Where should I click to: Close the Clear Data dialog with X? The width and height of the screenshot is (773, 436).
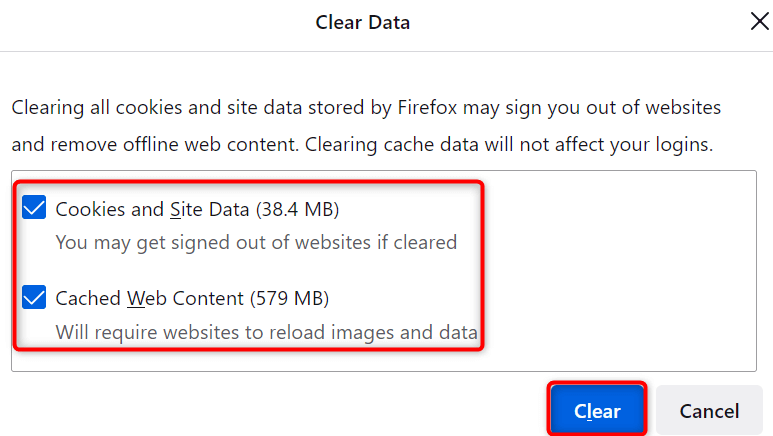click(x=760, y=21)
